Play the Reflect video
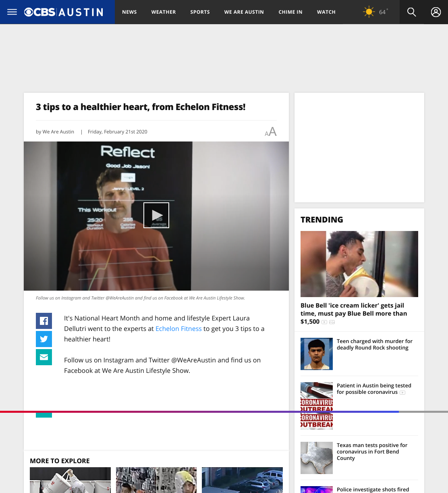 (x=156, y=215)
